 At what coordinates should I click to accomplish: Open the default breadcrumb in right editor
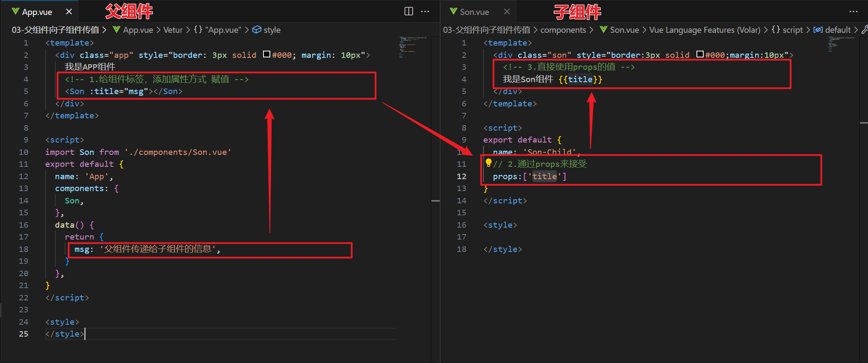(832, 30)
